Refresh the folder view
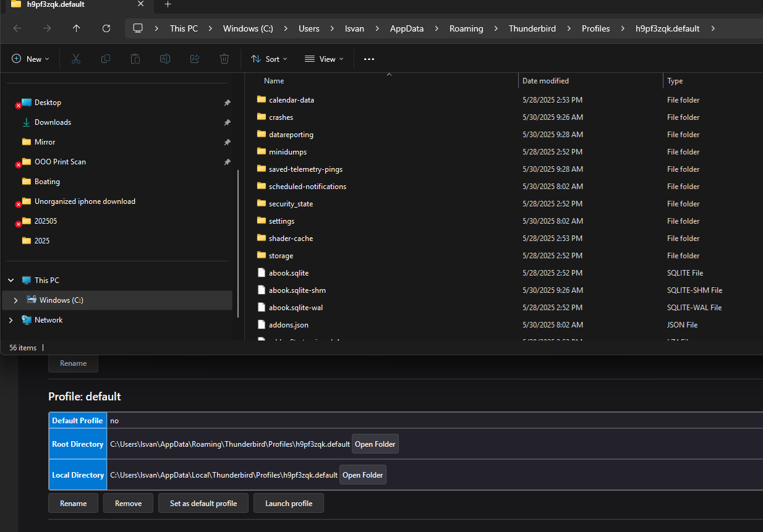The height and width of the screenshot is (532, 763). 106,28
